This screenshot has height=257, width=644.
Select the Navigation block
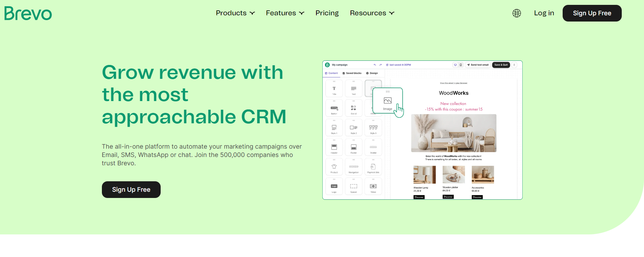354,167
